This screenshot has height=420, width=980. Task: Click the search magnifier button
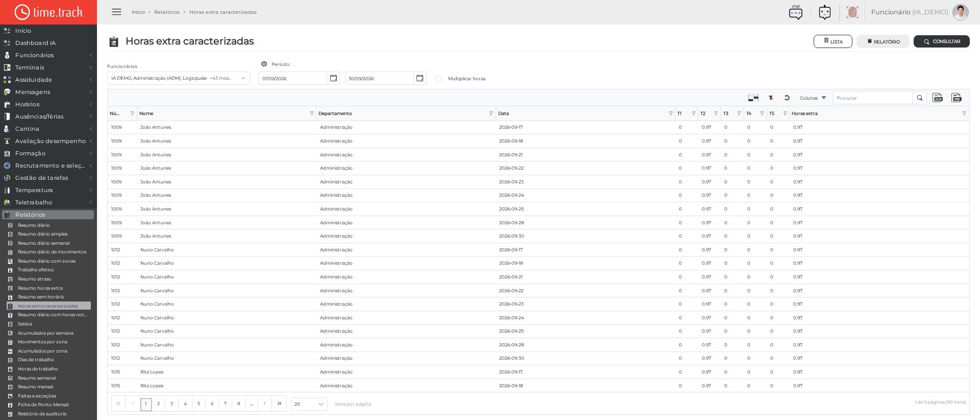920,98
